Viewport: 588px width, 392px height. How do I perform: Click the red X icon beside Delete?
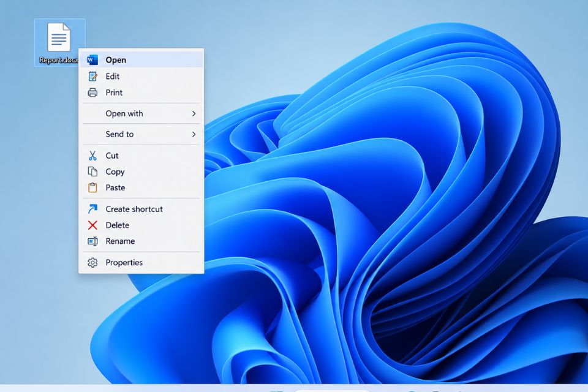pos(92,225)
